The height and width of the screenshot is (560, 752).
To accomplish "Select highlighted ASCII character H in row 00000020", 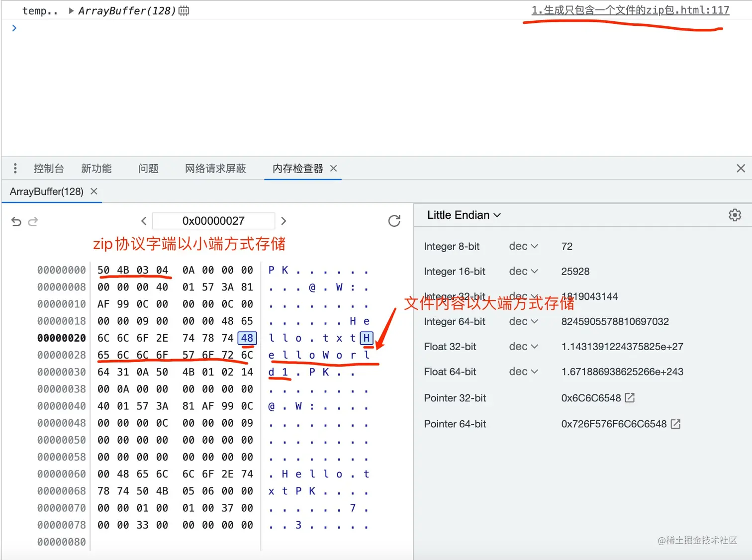I will [367, 338].
